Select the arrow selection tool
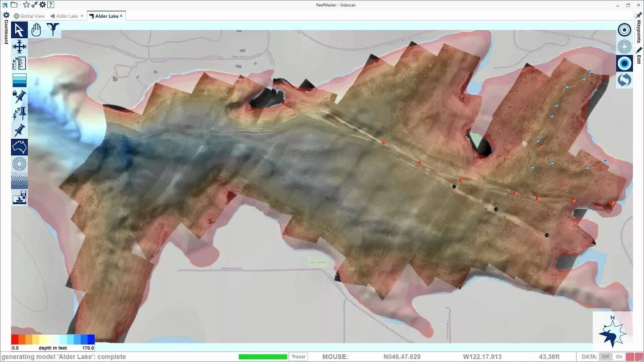Image resolution: width=644 pixels, height=362 pixels. point(19,30)
